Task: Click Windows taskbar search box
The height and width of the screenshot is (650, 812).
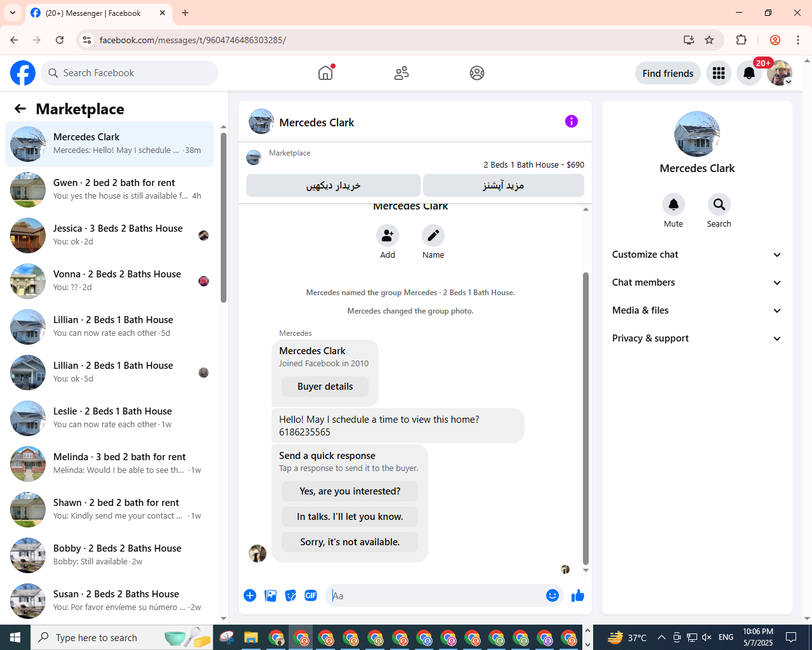Action: click(122, 637)
